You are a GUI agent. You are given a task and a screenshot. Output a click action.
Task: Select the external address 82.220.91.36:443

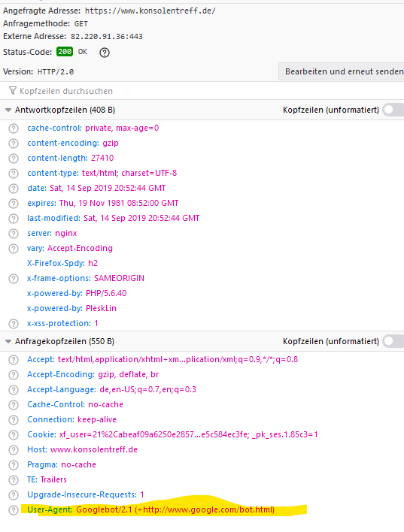[107, 37]
